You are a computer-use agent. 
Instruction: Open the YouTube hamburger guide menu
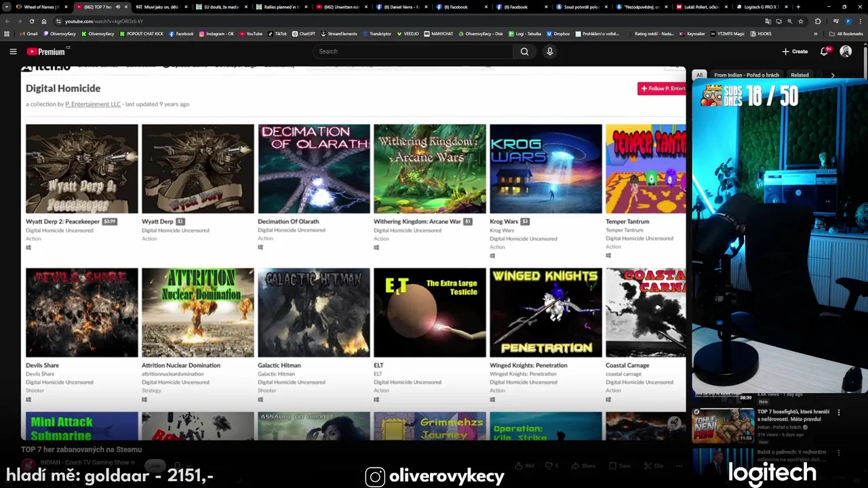point(13,52)
